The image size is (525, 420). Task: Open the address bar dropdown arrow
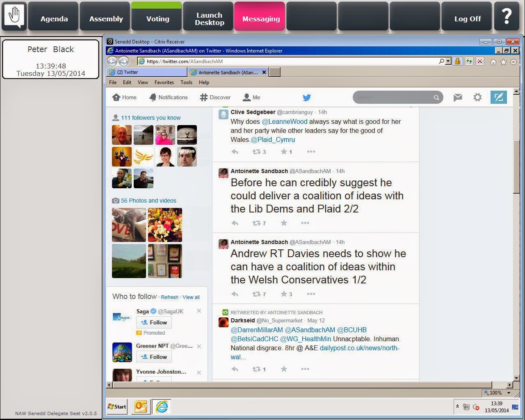(448, 61)
